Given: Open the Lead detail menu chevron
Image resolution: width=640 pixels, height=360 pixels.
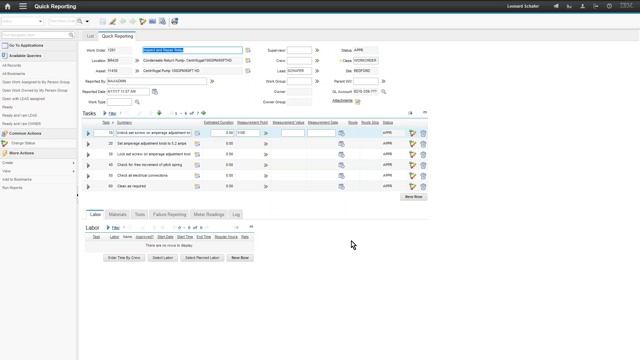Looking at the screenshot, I should click(x=317, y=71).
